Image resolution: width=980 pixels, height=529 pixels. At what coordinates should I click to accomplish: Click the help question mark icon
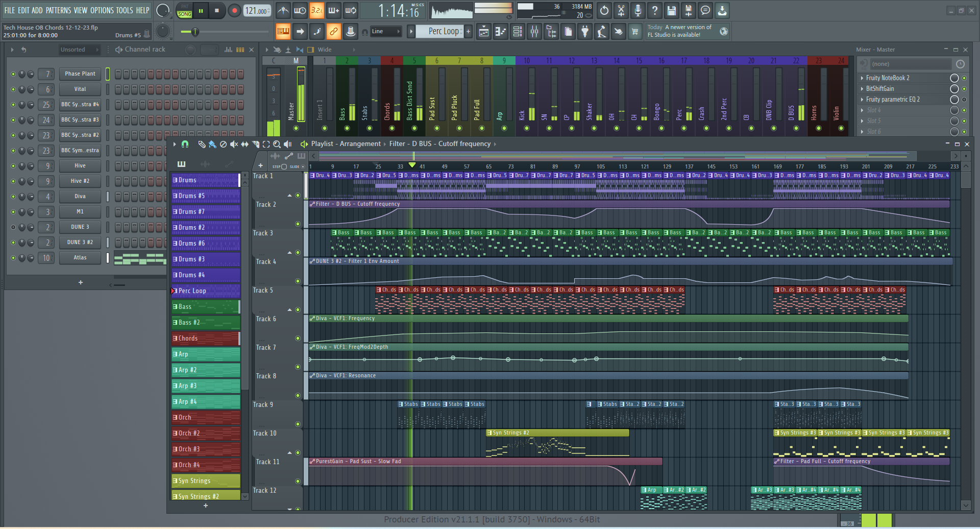(x=654, y=10)
